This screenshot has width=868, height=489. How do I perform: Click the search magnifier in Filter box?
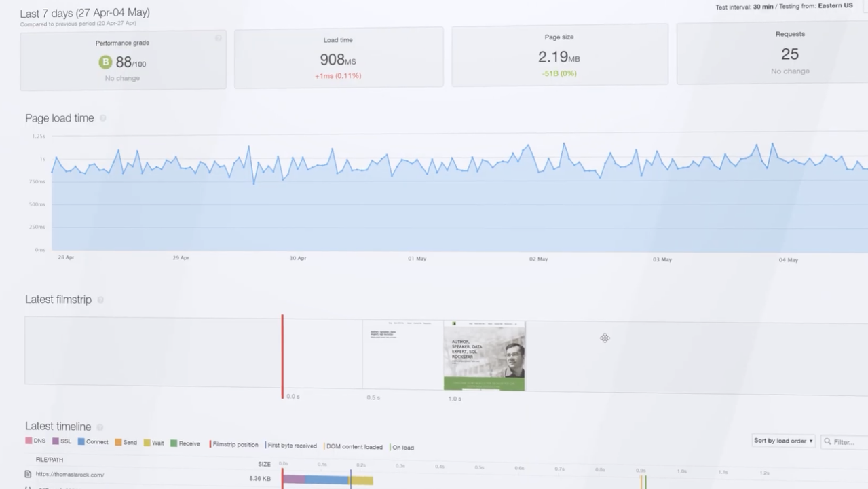click(x=827, y=441)
